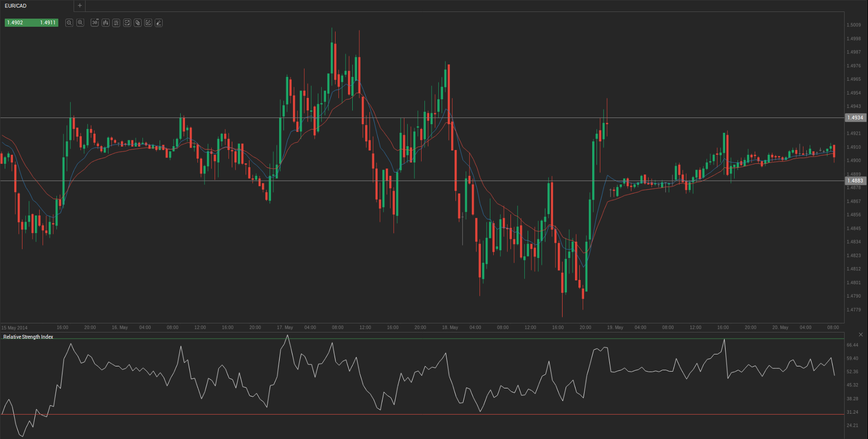The width and height of the screenshot is (868, 439).
Task: Click the duplicate chart icon
Action: pyautogui.click(x=138, y=23)
